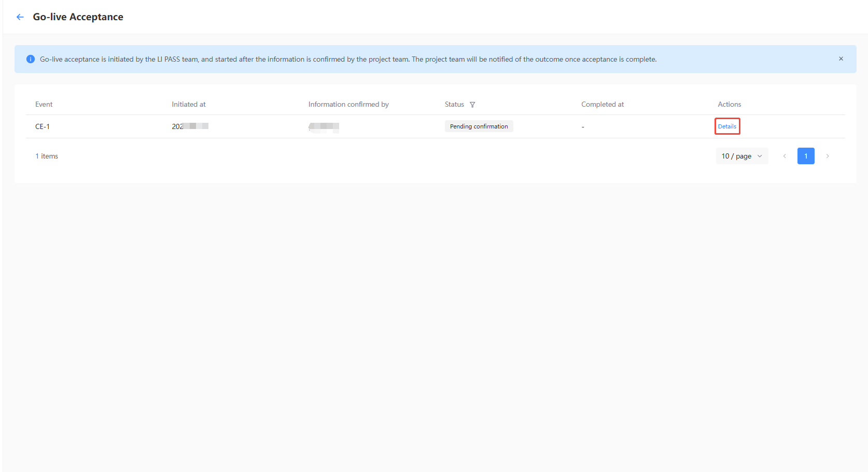
Task: Go to the previous page of results
Action: (x=785, y=156)
